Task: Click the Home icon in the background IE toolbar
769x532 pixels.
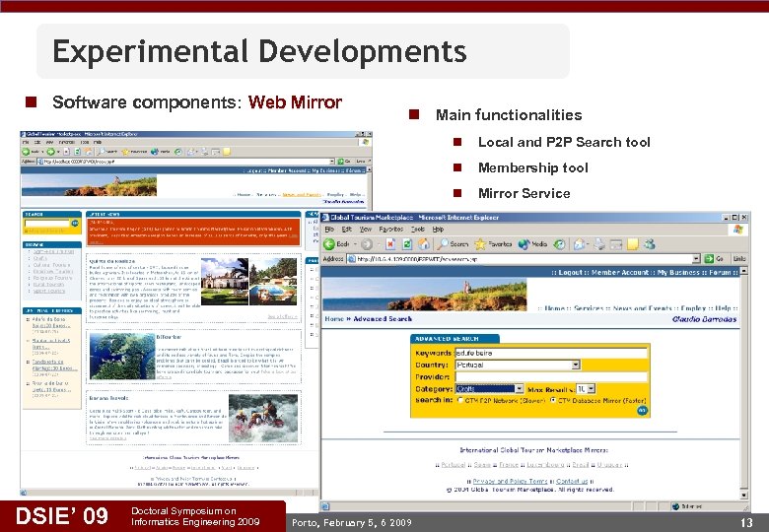Action: pyautogui.click(x=87, y=152)
